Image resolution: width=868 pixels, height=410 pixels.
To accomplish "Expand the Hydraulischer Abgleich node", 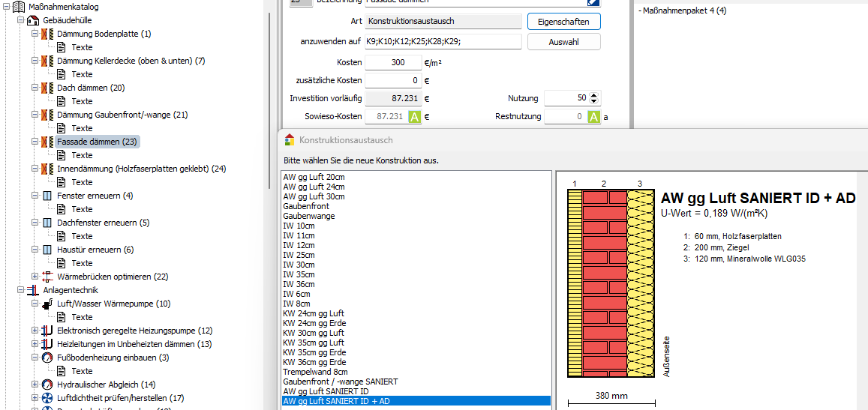I will pos(35,385).
